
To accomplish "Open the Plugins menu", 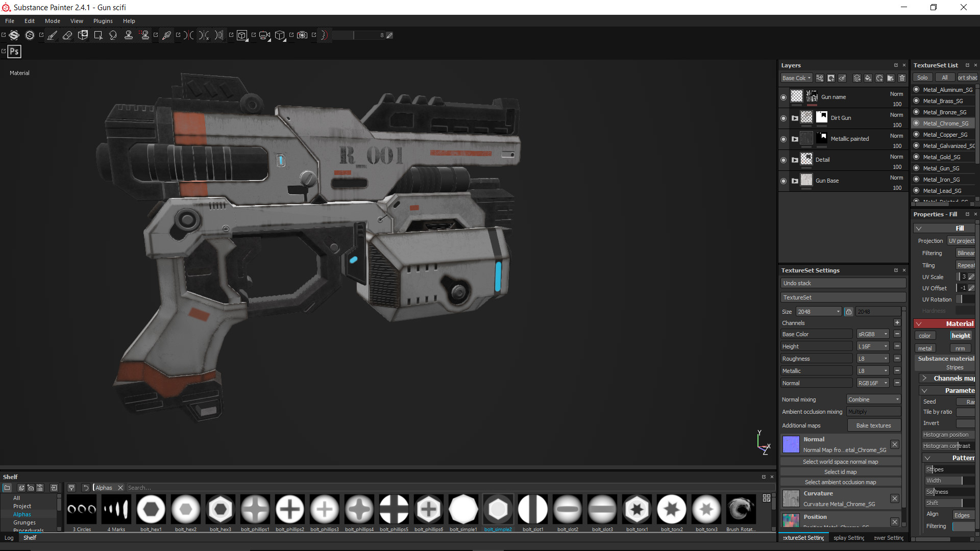I will 103,21.
